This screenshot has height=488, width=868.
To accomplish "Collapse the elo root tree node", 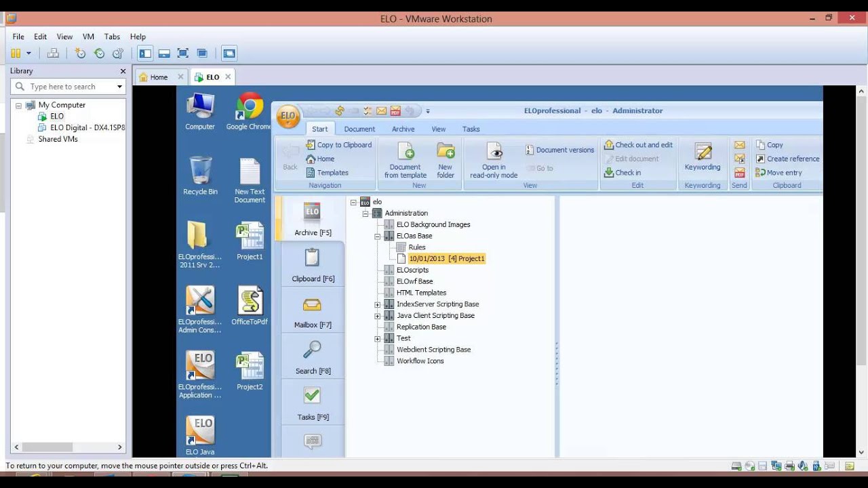I will point(353,202).
